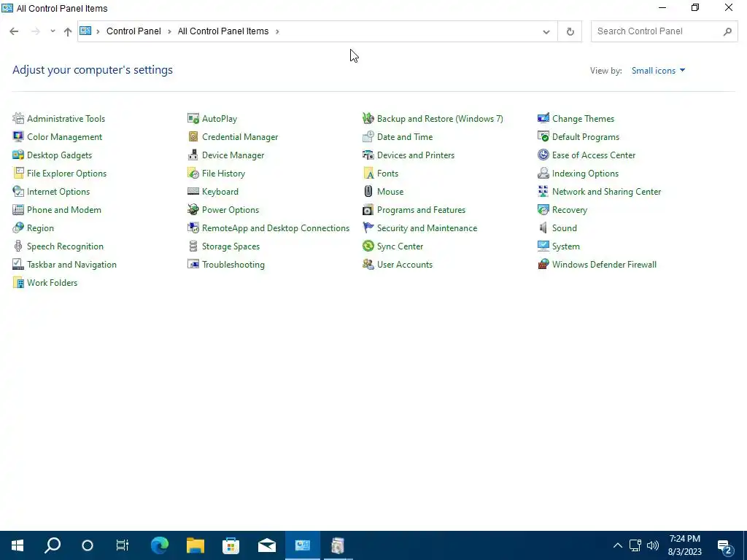The height and width of the screenshot is (560, 747).
Task: Show hidden system tray icons
Action: pos(617,545)
